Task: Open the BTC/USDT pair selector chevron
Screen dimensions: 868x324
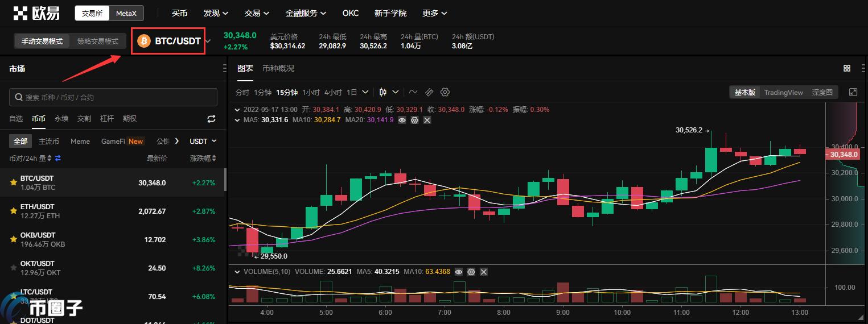Action: pos(208,41)
